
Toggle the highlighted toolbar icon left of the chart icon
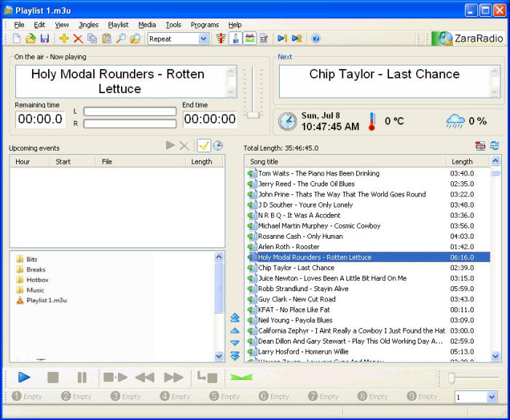(235, 39)
